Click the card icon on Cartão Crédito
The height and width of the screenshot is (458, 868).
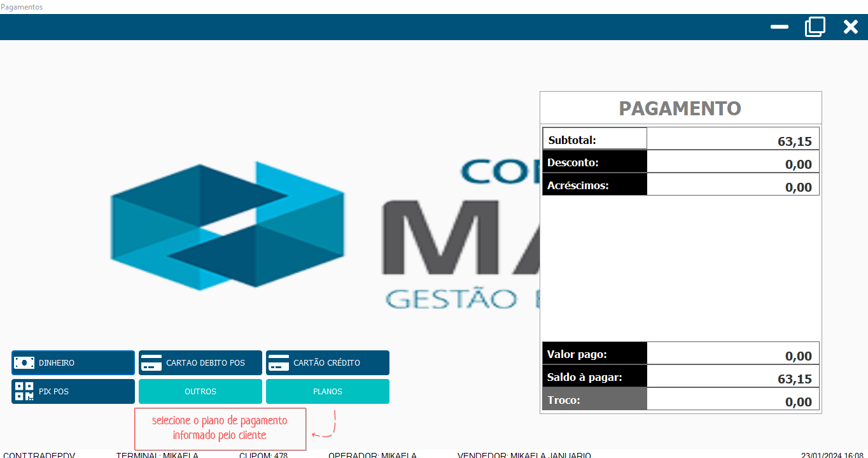tap(279, 363)
